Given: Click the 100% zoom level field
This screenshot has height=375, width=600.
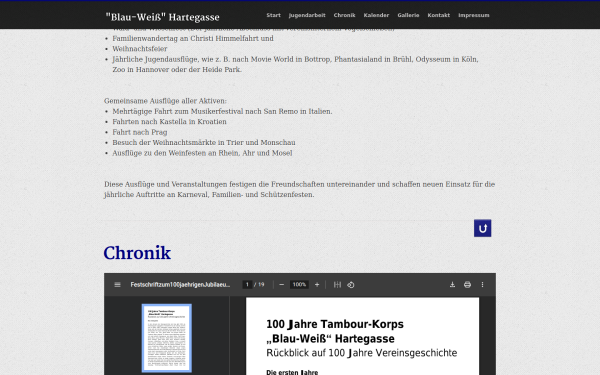Looking at the screenshot, I should 299,285.
